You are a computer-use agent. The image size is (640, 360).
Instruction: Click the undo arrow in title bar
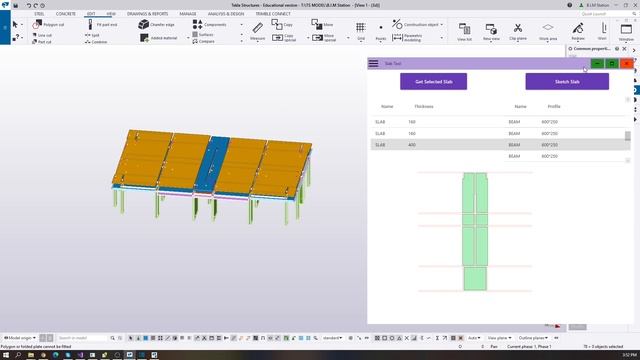[x=29, y=6]
